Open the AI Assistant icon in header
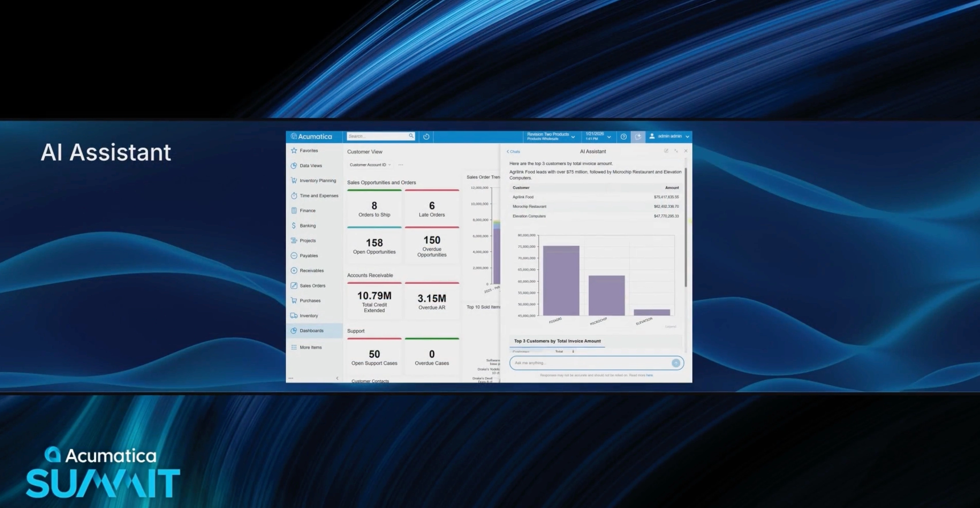 tap(638, 137)
